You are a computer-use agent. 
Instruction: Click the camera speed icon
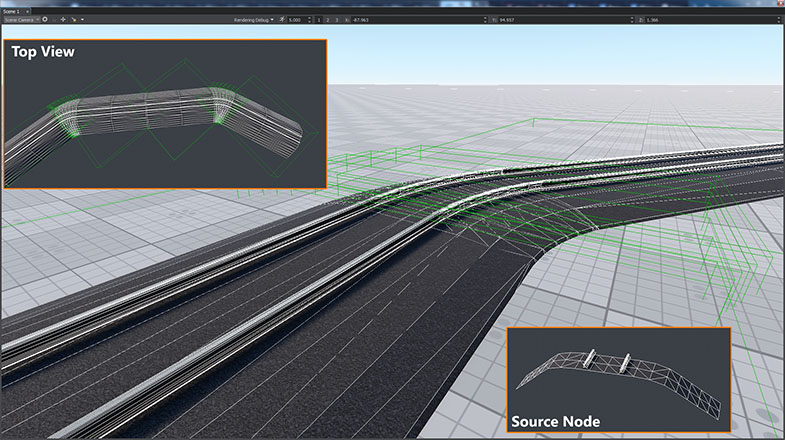(282, 19)
